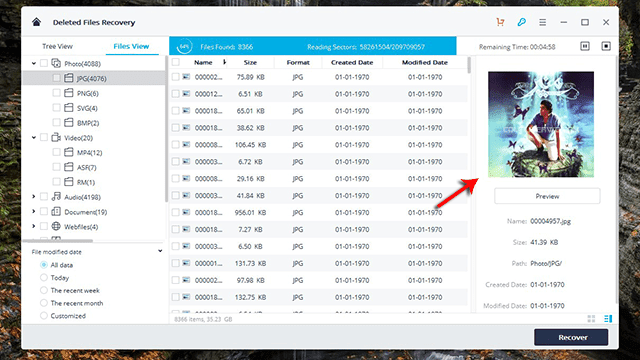The width and height of the screenshot is (640, 360).
Task: Click the Preview button
Action: click(547, 196)
